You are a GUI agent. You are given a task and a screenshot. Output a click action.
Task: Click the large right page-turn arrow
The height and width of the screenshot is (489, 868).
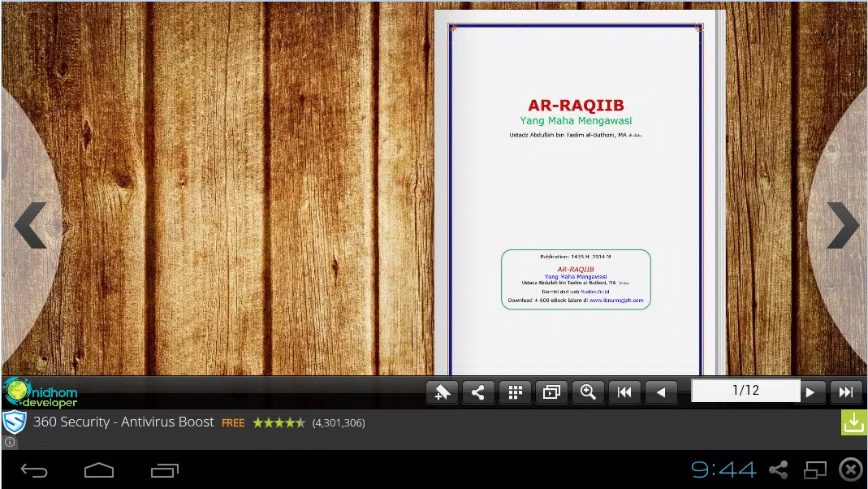point(842,225)
